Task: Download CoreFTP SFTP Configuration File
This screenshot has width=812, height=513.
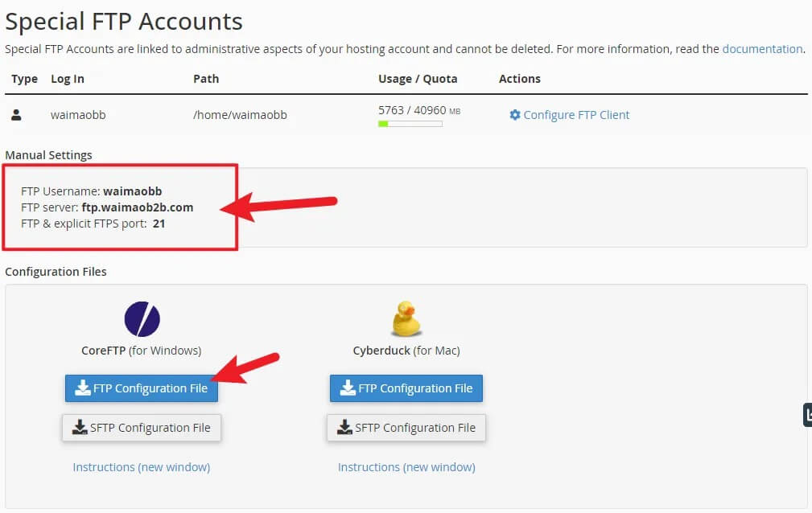Action: (142, 428)
